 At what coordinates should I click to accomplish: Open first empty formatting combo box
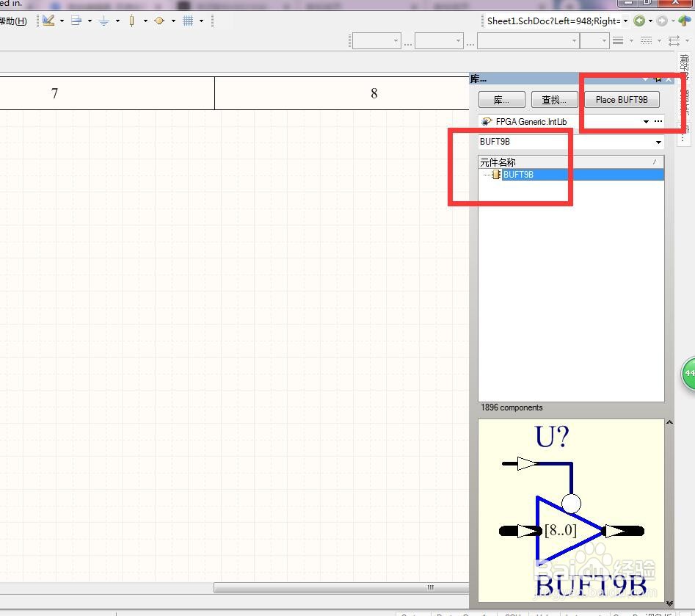point(376,41)
